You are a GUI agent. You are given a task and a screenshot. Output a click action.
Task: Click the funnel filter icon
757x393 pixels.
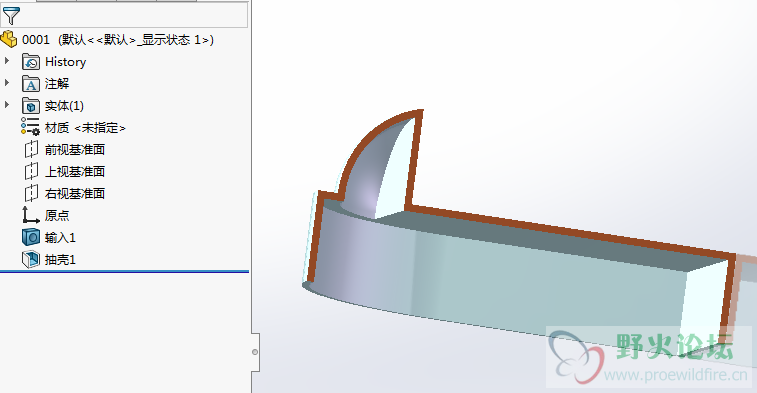click(x=11, y=16)
